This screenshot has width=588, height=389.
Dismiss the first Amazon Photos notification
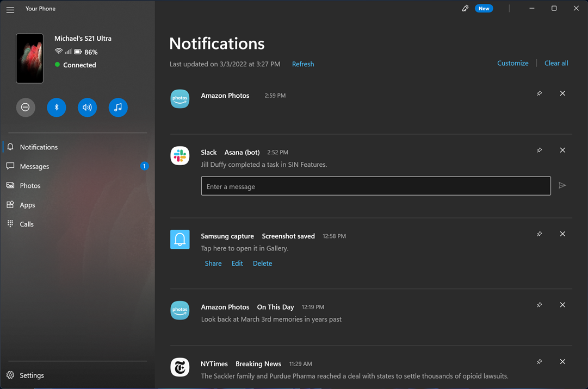(562, 93)
